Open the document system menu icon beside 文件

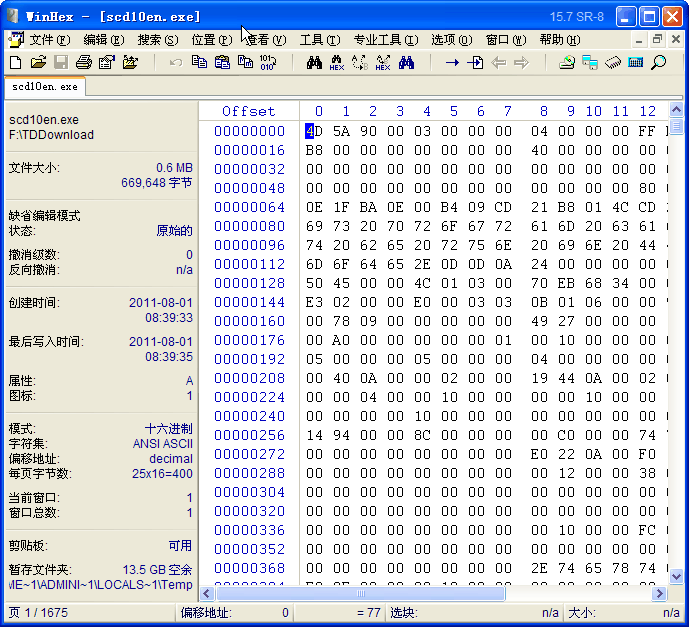15,40
